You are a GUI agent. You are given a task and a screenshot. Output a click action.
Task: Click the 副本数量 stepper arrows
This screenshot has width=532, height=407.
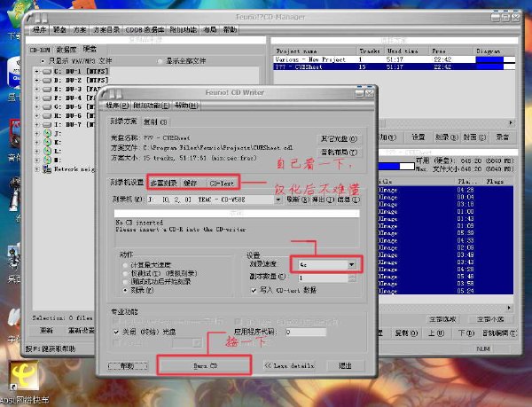pyautogui.click(x=352, y=278)
